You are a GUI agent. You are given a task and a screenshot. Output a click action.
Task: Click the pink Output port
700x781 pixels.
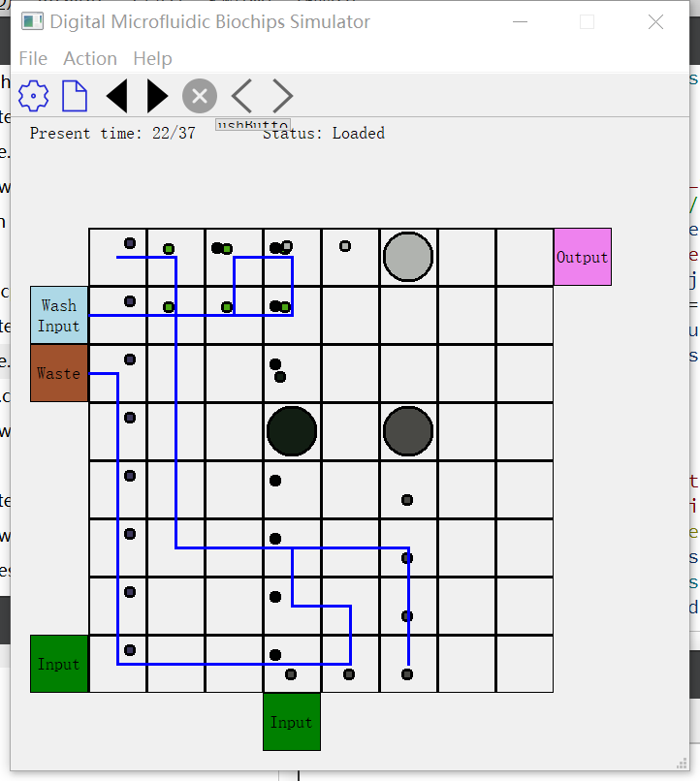tap(583, 257)
